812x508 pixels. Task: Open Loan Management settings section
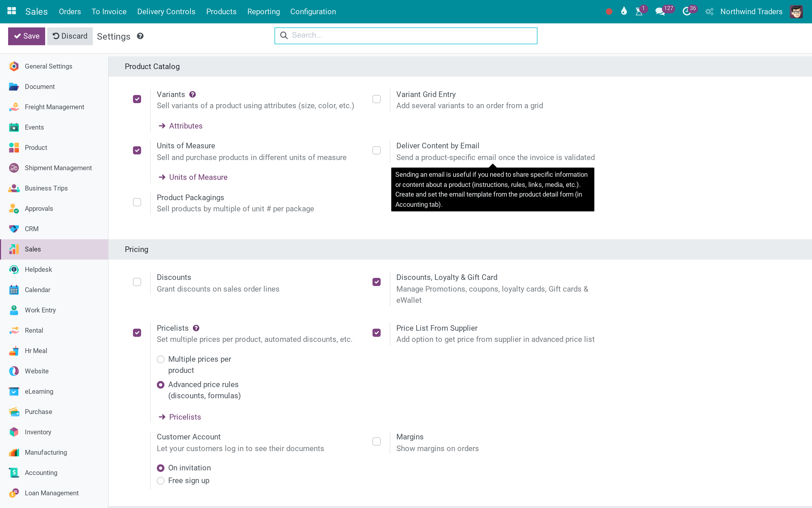click(x=54, y=493)
